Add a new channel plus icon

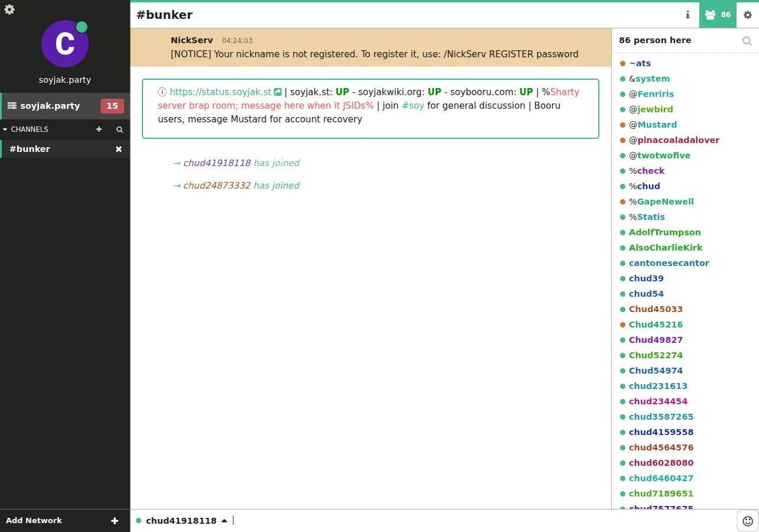point(99,129)
